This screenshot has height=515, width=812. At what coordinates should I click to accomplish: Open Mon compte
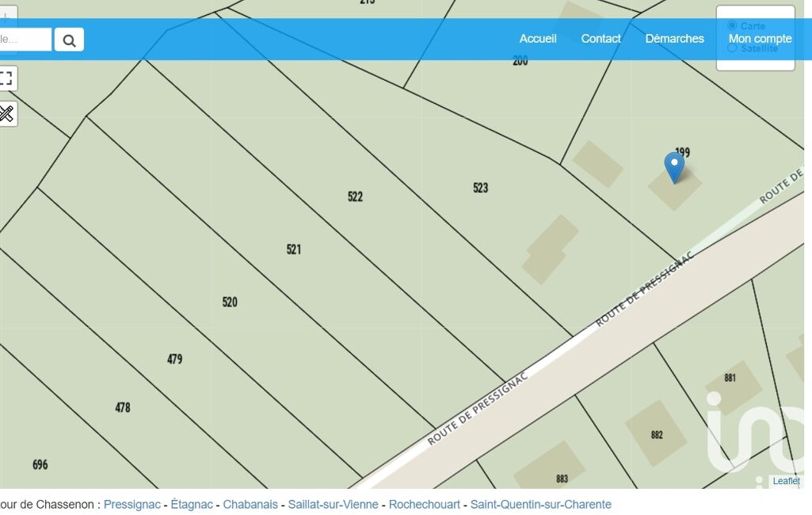coord(760,38)
